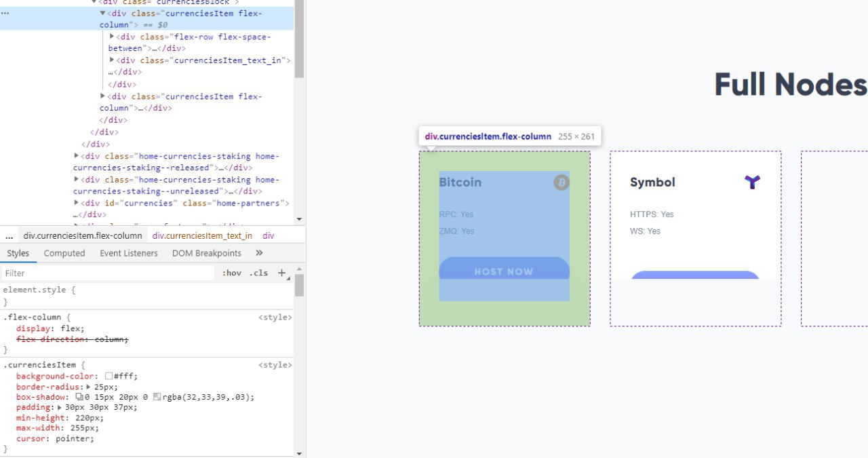Click the 'HTTPS: Yes' text on Symbol card
This screenshot has height=458, width=868.
click(652, 214)
